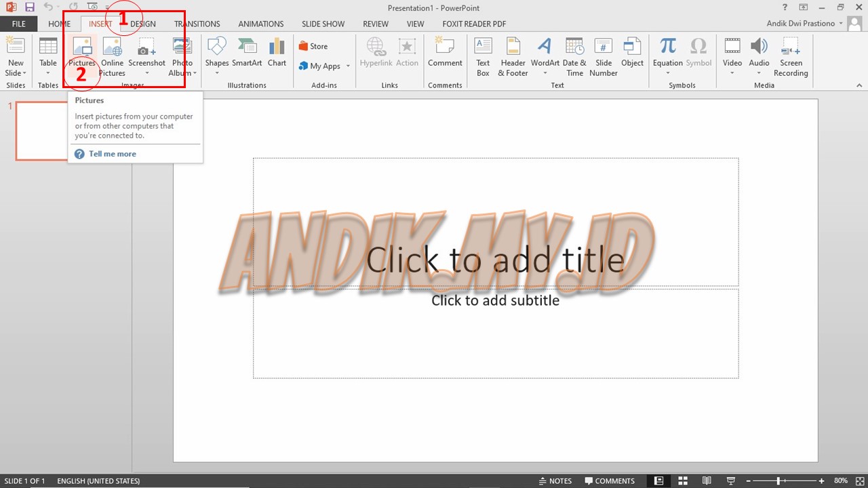Click the Tell me more link
Screen dimensions: 868x488
pyautogui.click(x=113, y=154)
